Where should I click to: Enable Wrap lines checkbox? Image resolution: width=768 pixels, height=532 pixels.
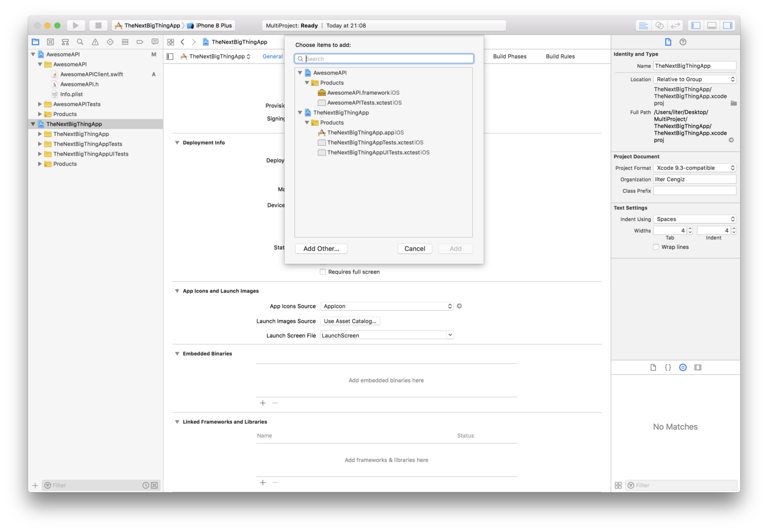(x=656, y=247)
